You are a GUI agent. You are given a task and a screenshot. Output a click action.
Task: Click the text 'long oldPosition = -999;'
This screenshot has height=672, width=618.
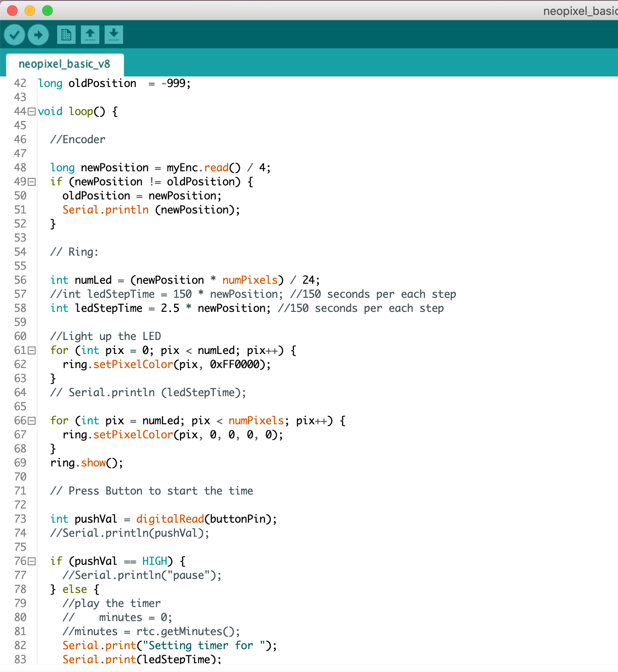(114, 83)
